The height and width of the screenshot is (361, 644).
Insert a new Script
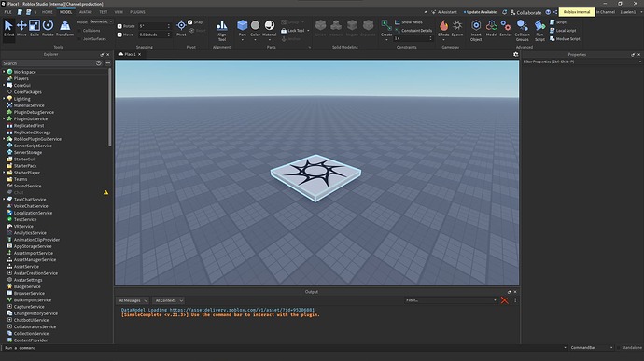[558, 22]
